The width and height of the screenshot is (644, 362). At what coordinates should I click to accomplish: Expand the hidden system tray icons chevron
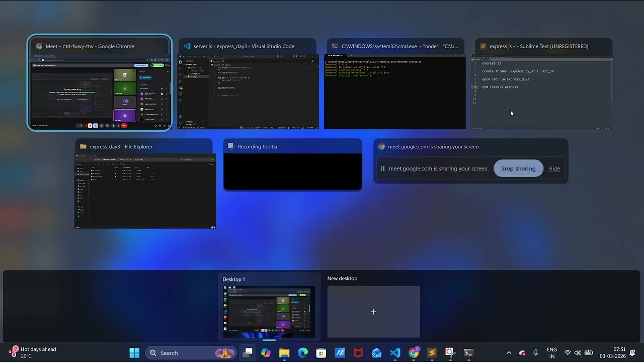pos(509,353)
